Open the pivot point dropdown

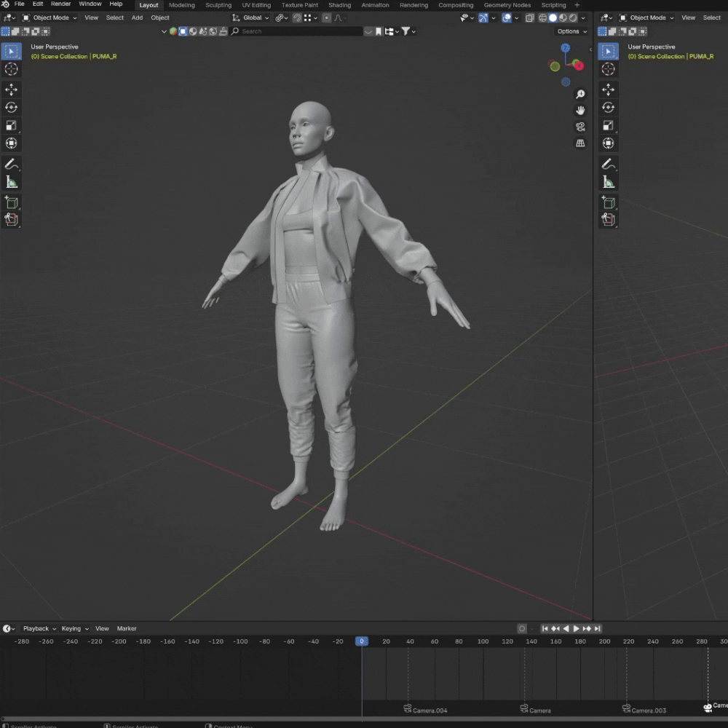click(281, 17)
